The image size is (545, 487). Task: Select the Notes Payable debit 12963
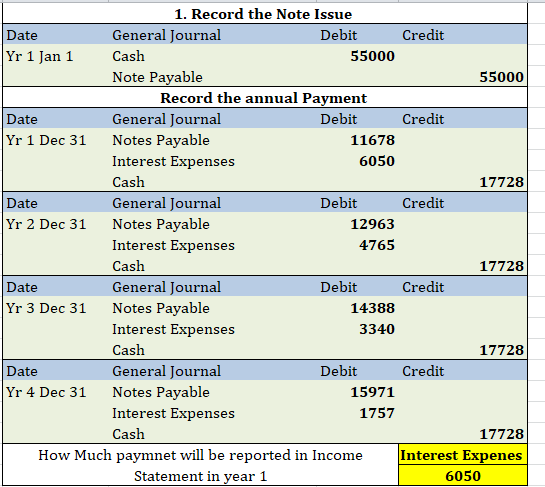(373, 224)
